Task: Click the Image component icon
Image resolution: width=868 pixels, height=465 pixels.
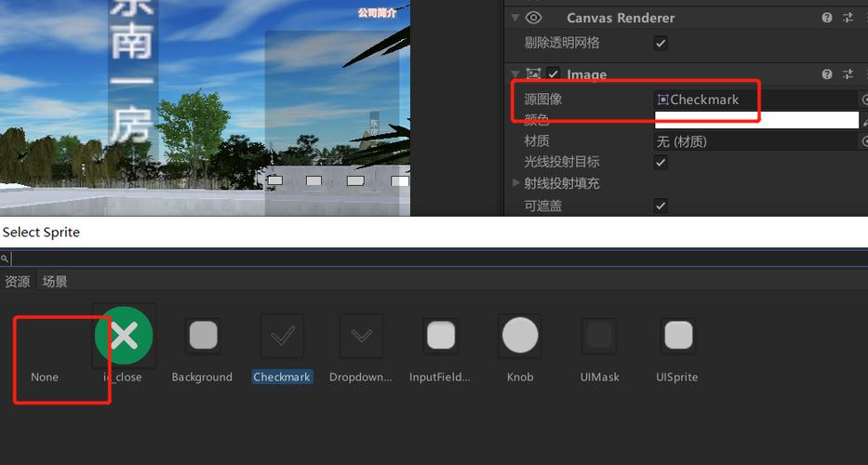Action: [x=533, y=74]
